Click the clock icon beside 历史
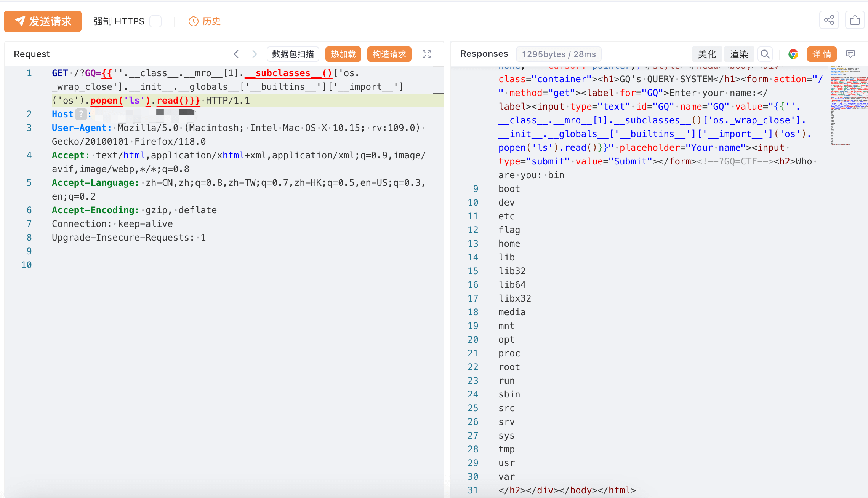The image size is (868, 498). (x=194, y=21)
